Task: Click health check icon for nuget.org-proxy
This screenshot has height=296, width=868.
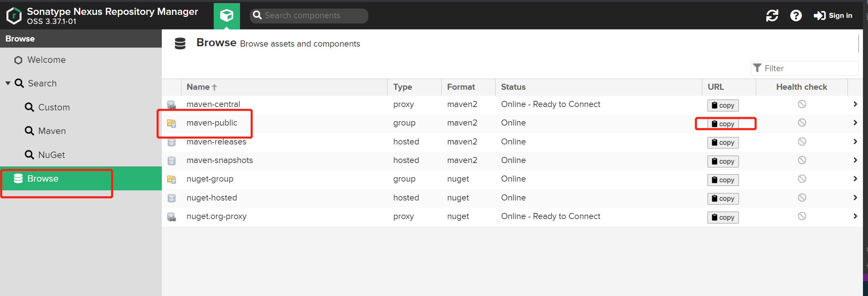Action: pyautogui.click(x=802, y=216)
